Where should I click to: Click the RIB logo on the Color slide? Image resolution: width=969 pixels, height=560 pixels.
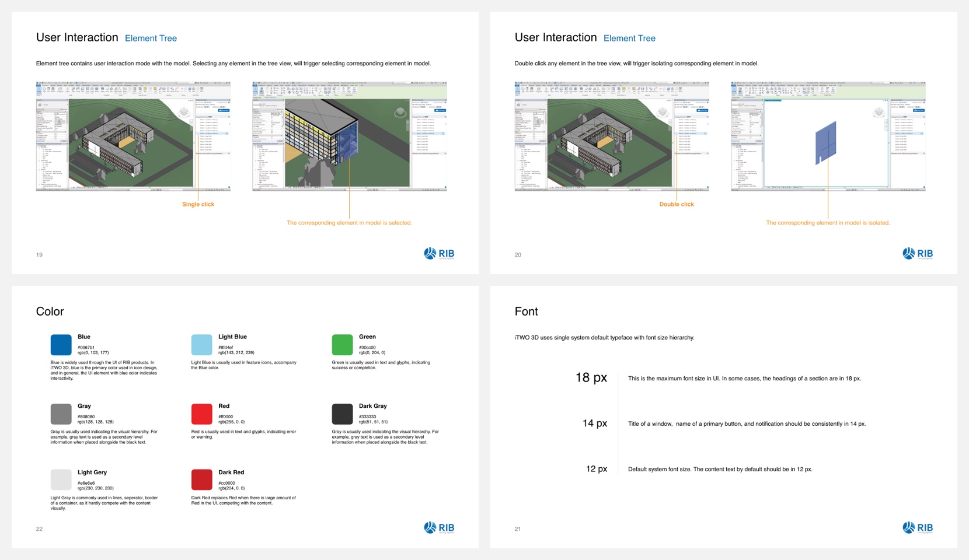(439, 528)
